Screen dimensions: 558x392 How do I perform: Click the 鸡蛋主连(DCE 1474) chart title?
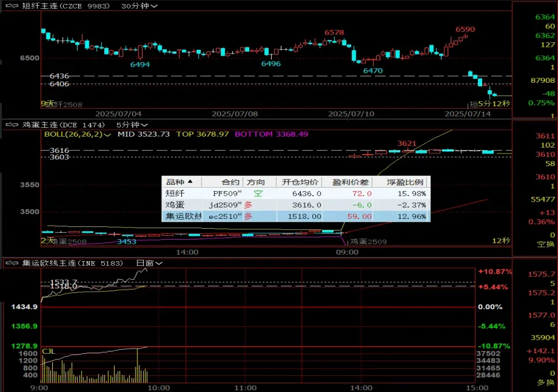coord(63,125)
